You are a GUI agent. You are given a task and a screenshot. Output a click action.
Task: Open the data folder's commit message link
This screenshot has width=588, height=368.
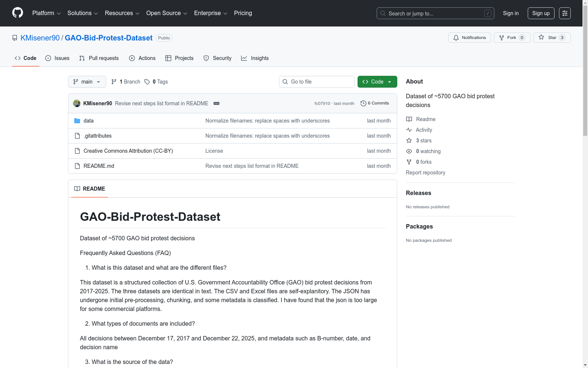tap(268, 121)
